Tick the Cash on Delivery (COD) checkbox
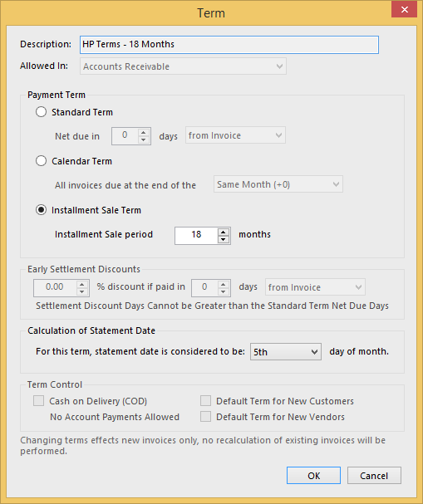423x504 pixels. pyautogui.click(x=38, y=401)
